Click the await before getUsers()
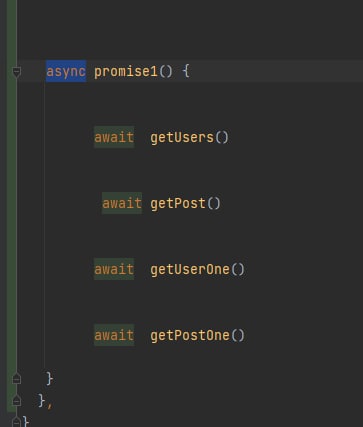This screenshot has width=363, height=427. coord(114,137)
